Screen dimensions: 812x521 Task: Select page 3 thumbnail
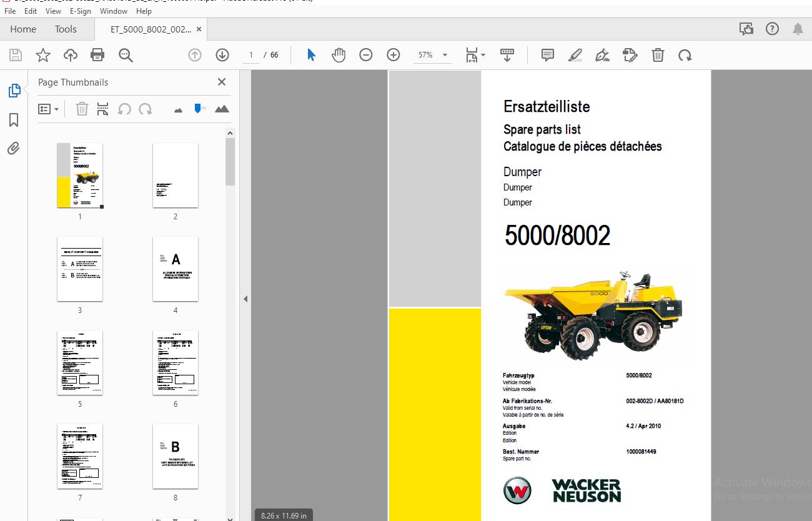[x=80, y=269]
